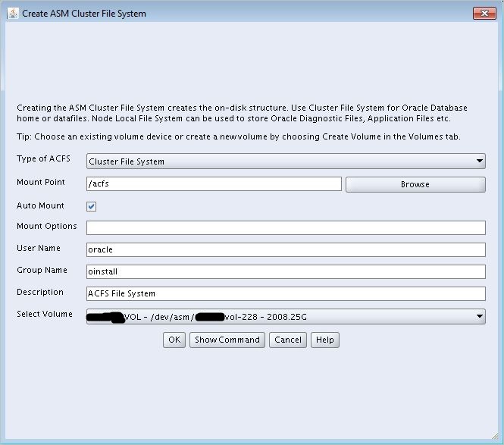
Task: Click the Group Name field with oinstall
Action: (x=286, y=271)
